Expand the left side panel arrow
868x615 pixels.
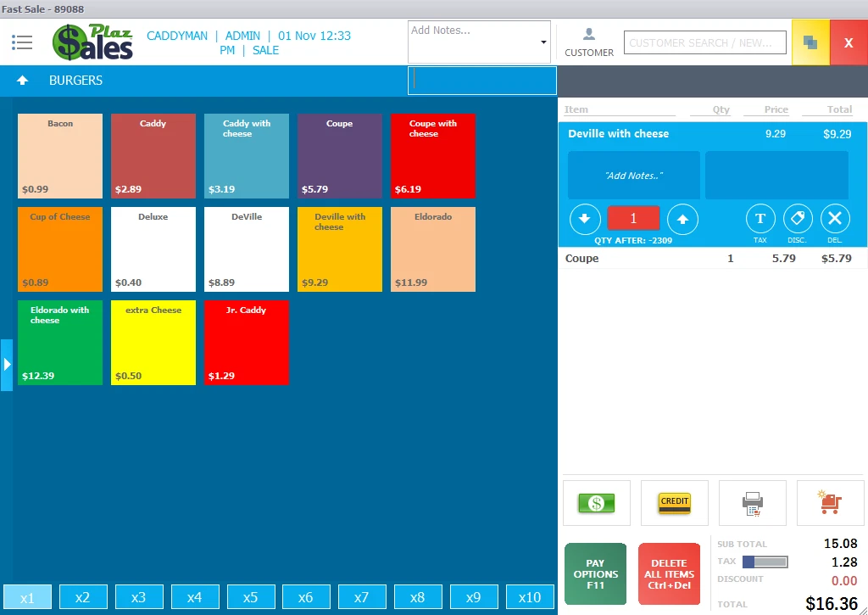pyautogui.click(x=7, y=365)
